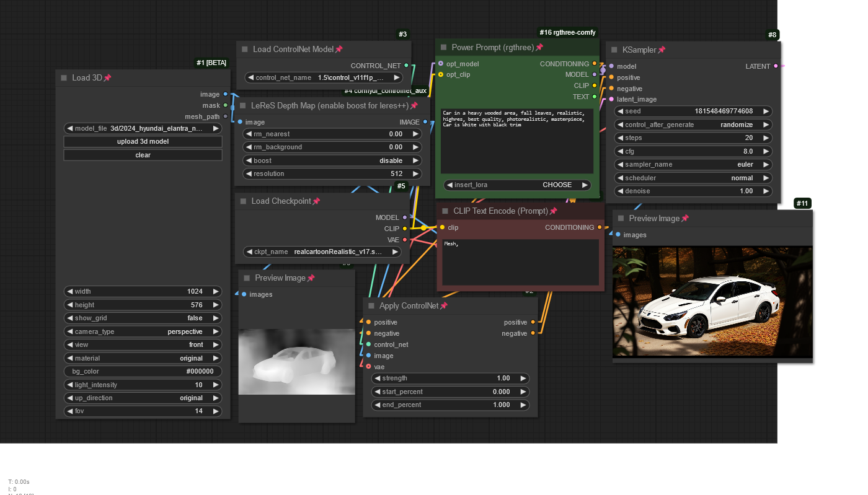Image resolution: width=868 pixels, height=495 pixels.
Task: Open the insert_lora CHOOSE dropdown
Action: tap(517, 185)
